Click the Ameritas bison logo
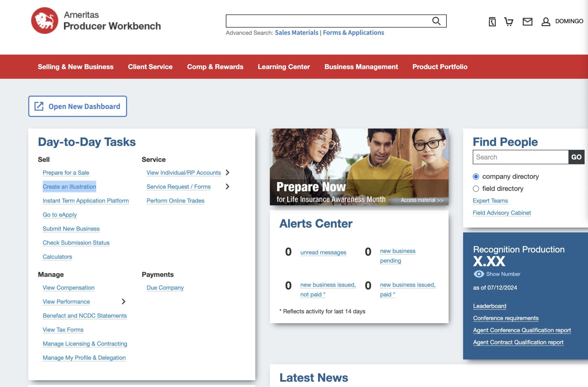Viewport: 588px width, 387px height. [x=45, y=21]
